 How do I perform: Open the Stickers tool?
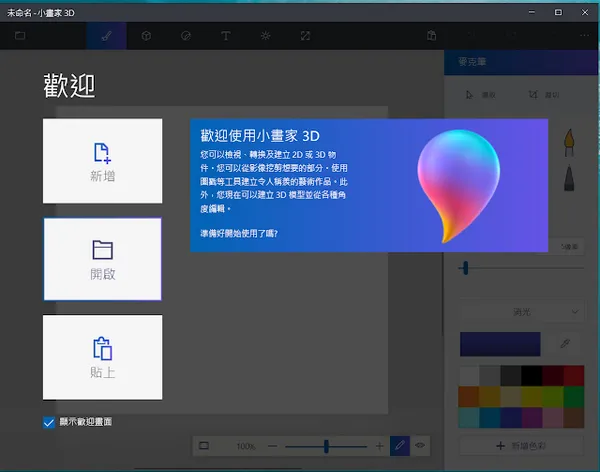pos(186,36)
